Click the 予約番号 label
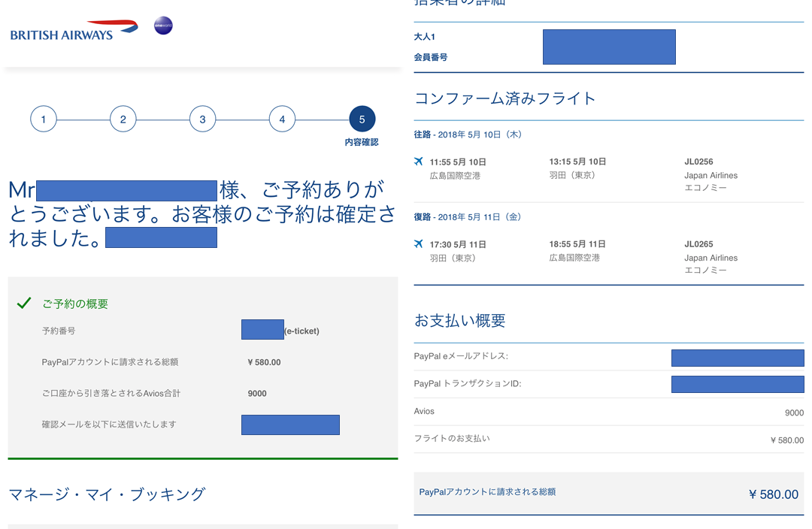Viewport: 812px width, 529px height. (59, 331)
